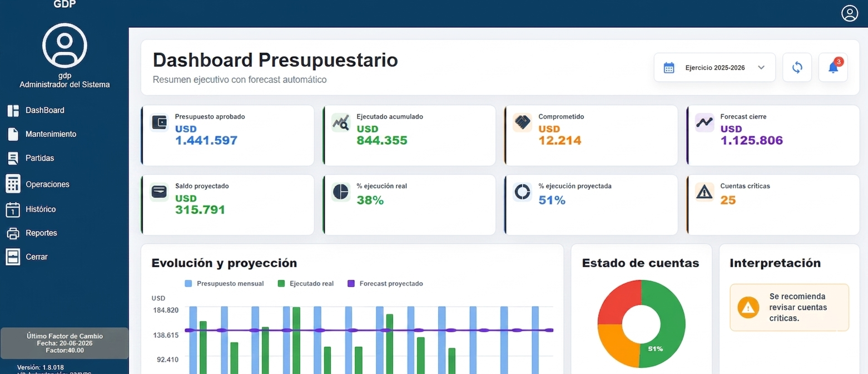Click the chart-search icon on Ejecutado acumulado

pyautogui.click(x=340, y=122)
